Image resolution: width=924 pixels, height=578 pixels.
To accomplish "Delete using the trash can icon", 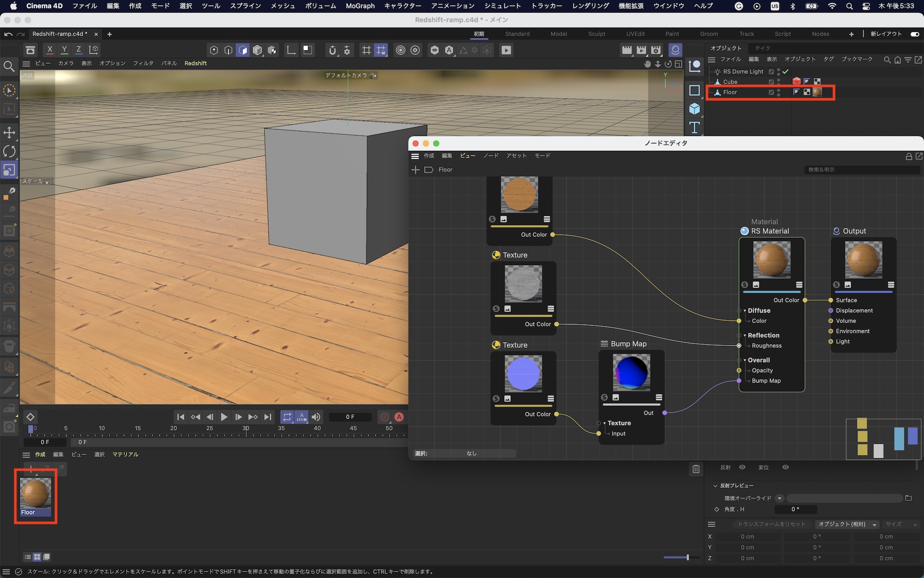I will click(696, 469).
